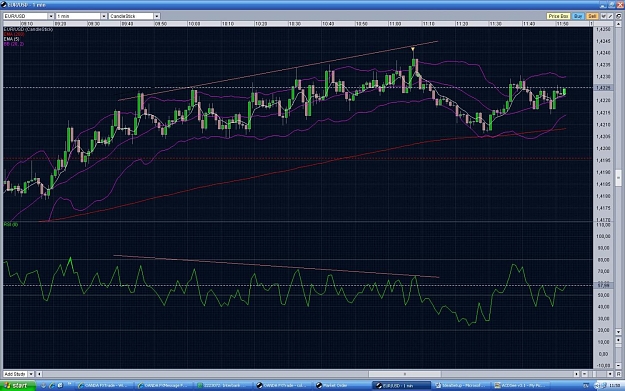
Task: Click the Internet Explorer quick launch icon
Action: pos(52,385)
